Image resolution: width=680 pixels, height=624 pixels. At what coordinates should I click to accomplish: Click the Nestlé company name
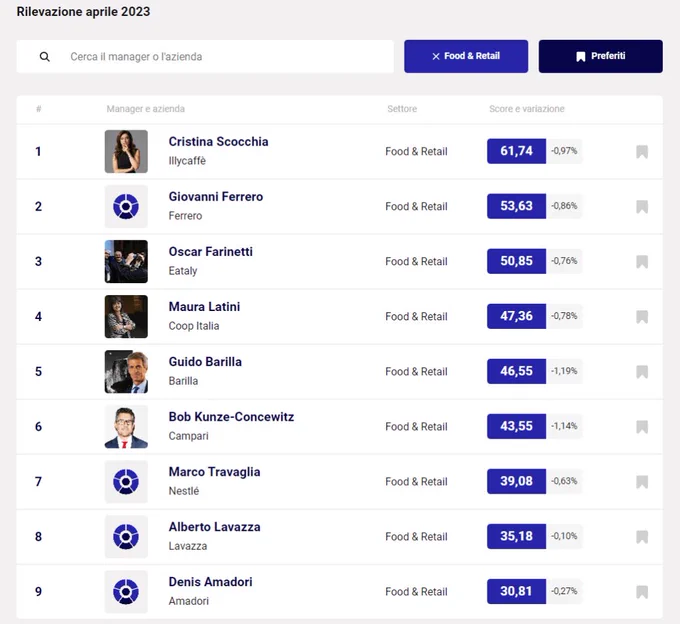184,491
